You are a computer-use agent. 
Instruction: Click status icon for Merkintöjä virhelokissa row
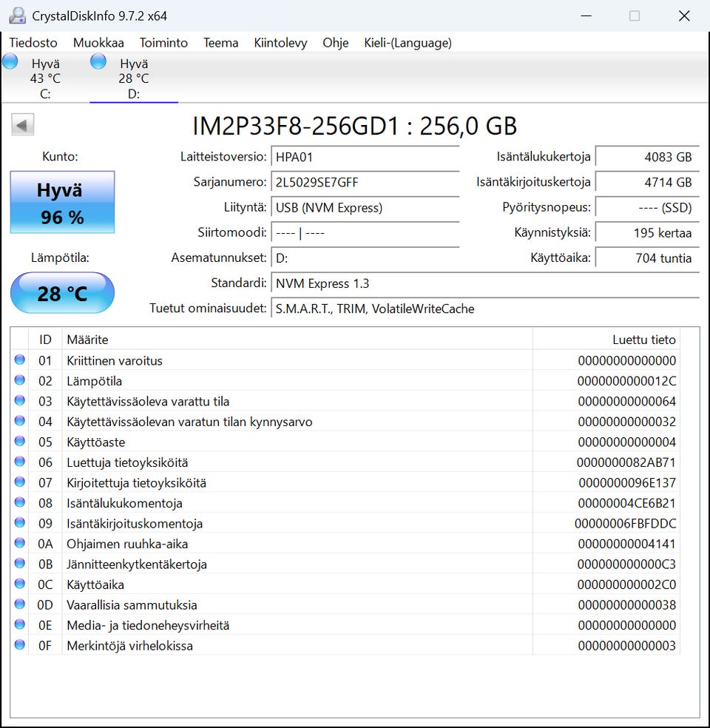pyautogui.click(x=19, y=645)
